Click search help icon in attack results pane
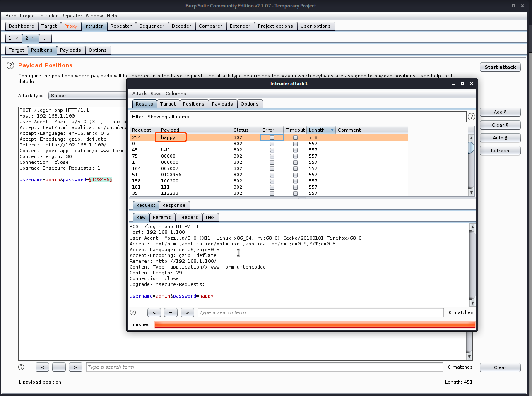This screenshot has height=396, width=532. click(133, 312)
